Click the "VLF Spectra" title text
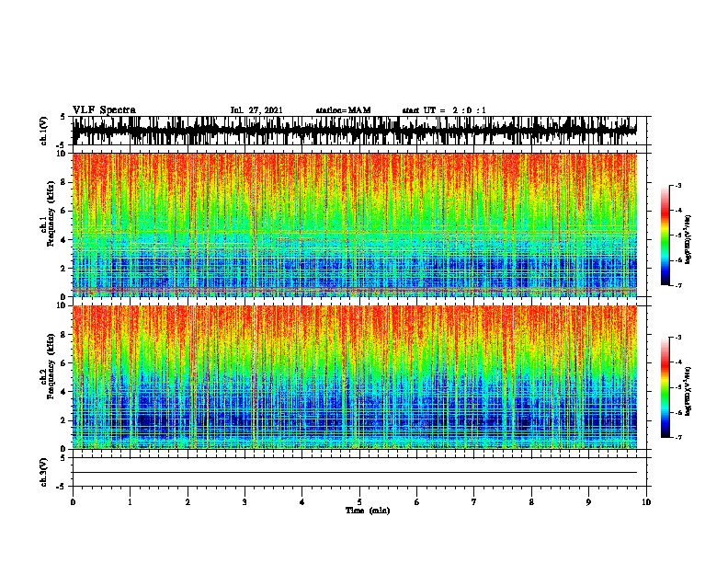This screenshot has height=563, width=728. click(x=104, y=109)
